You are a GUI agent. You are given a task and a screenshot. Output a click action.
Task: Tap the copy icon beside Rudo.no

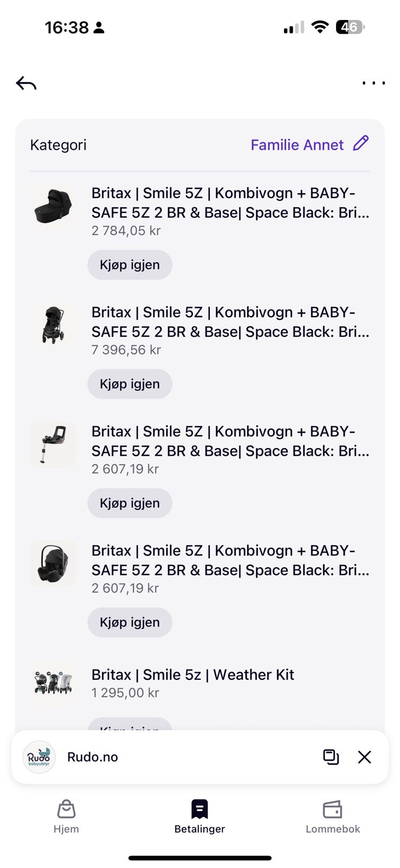[x=331, y=757]
